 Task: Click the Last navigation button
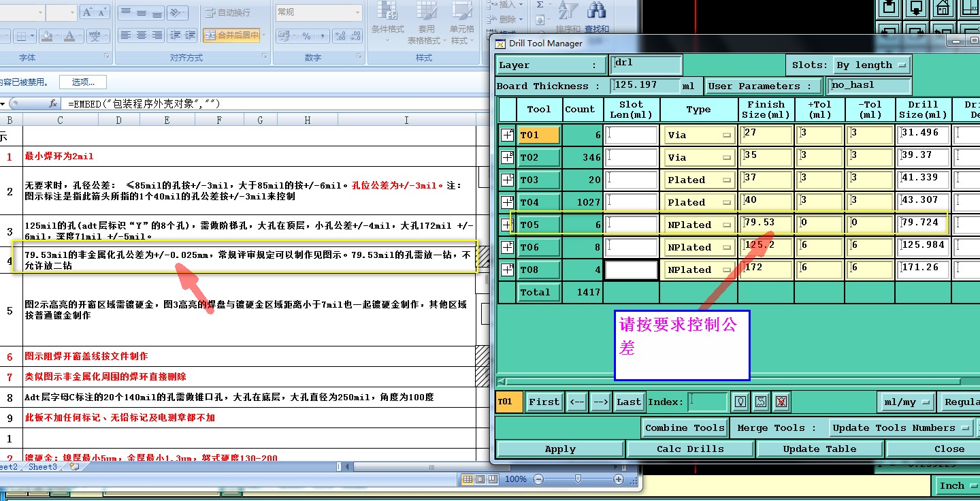[629, 402]
